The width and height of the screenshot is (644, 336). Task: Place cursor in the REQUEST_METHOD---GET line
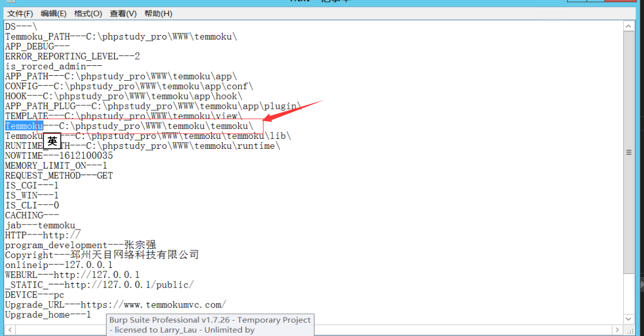[x=59, y=176]
